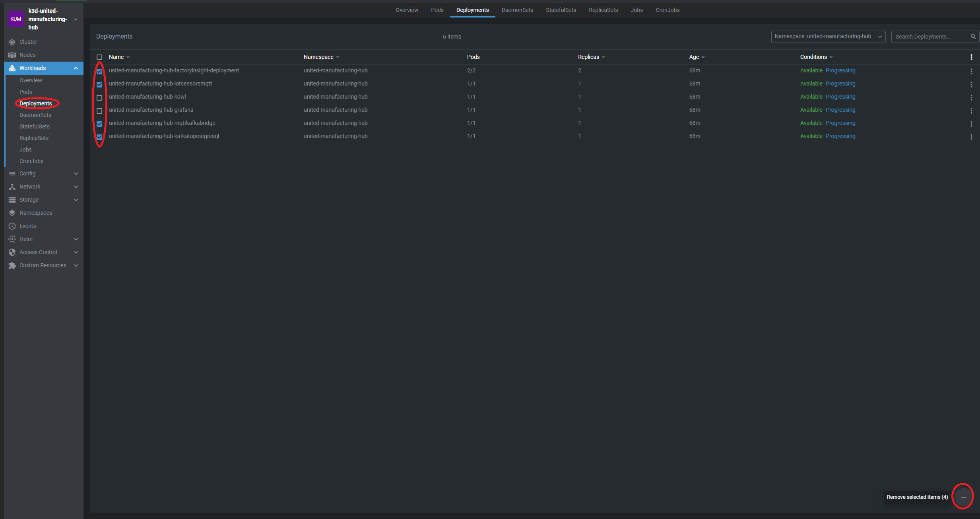980x519 pixels.
Task: Open table column options three-dot menu
Action: 971,57
